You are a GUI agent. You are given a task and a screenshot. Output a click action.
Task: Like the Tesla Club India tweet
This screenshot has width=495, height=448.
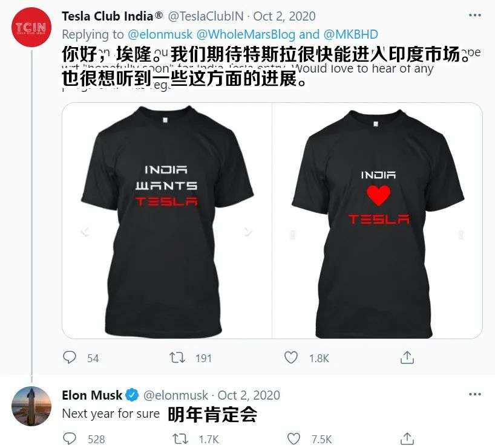[x=290, y=358]
